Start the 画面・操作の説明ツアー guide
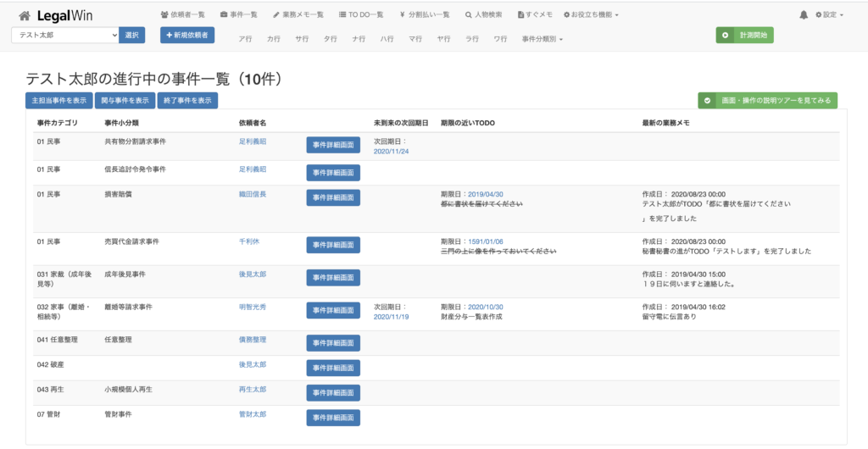The width and height of the screenshot is (868, 449). click(767, 101)
